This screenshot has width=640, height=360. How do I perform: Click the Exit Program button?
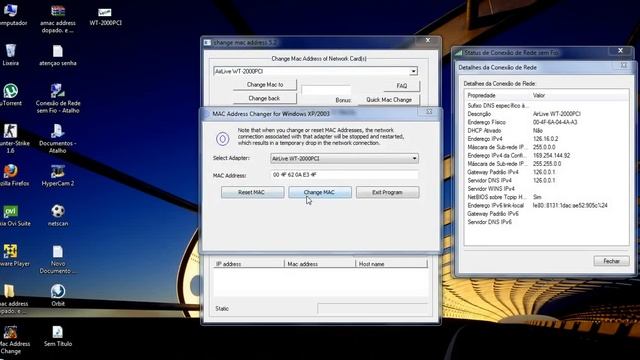click(x=387, y=192)
